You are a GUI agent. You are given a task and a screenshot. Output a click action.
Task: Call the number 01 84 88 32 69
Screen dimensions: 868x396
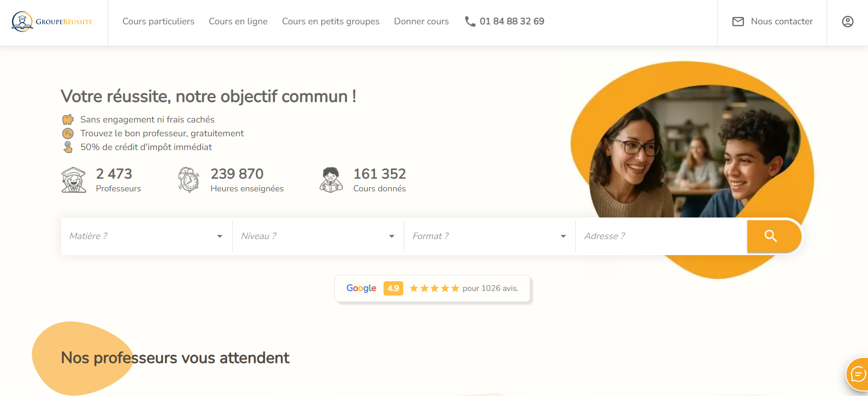click(x=512, y=22)
